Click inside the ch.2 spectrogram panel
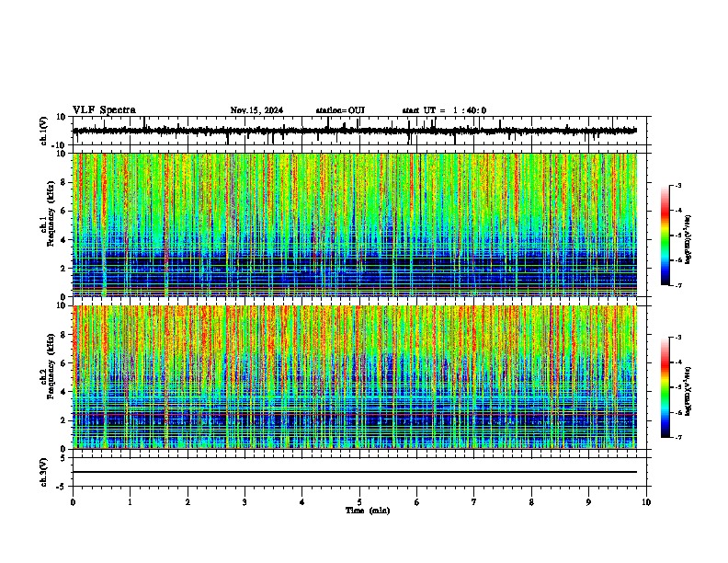Viewport: 728px width, 563px height. [x=355, y=377]
